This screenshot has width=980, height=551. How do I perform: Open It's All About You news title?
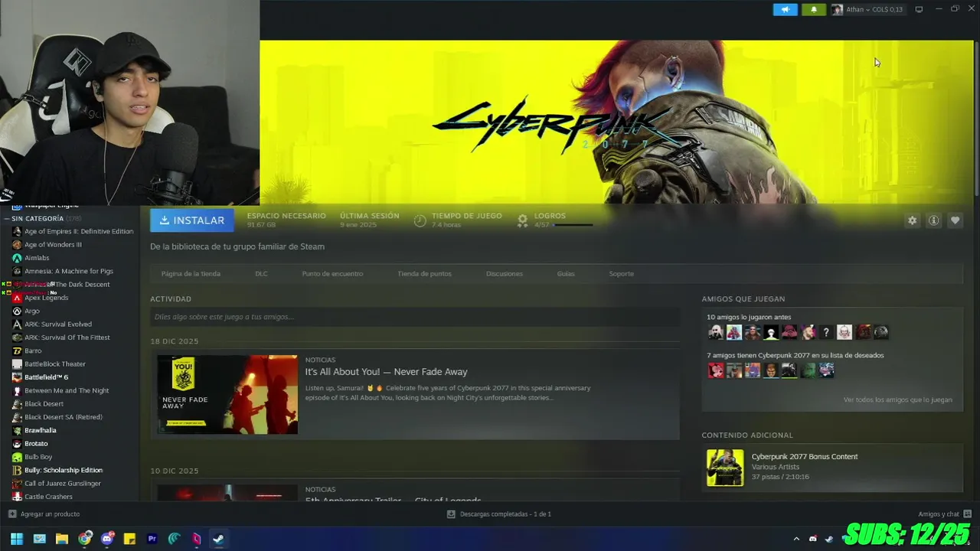pos(386,372)
